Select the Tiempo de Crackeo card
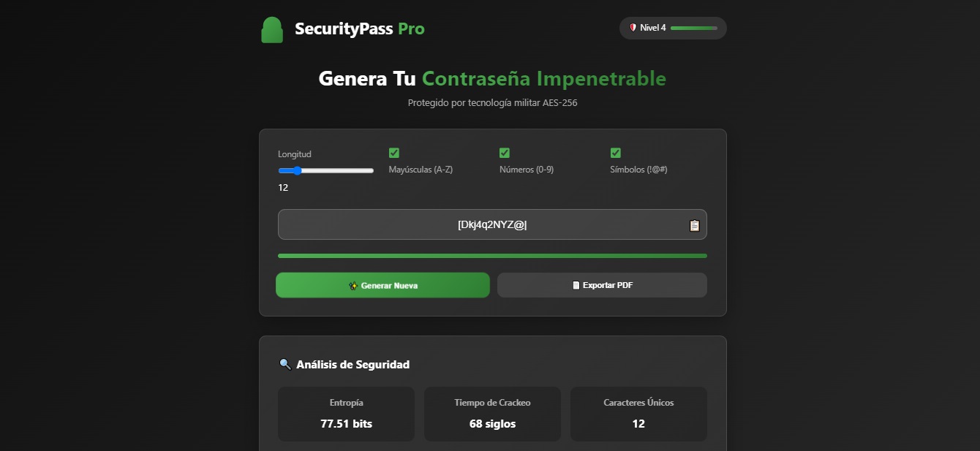 click(492, 414)
